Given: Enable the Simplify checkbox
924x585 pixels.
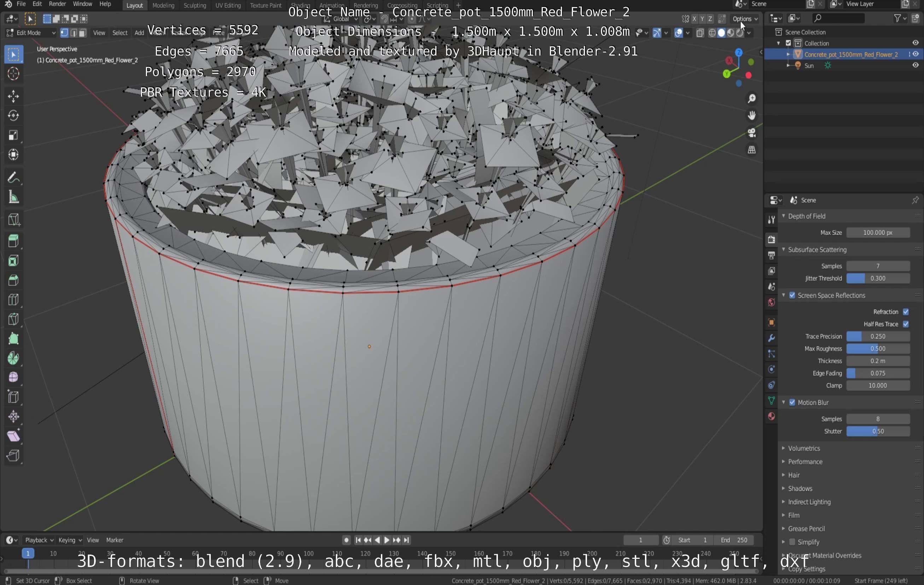Looking at the screenshot, I should point(792,542).
